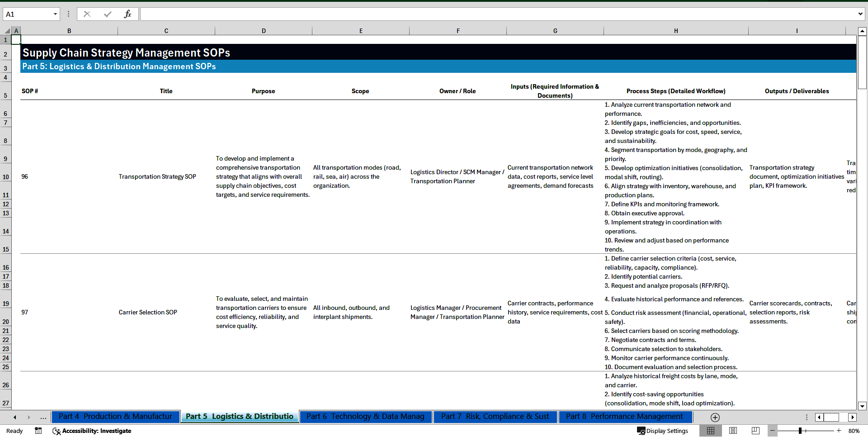Viewport: 868px width, 437px height.
Task: Click the Accessibility: Investigate status icon
Action: pos(57,431)
